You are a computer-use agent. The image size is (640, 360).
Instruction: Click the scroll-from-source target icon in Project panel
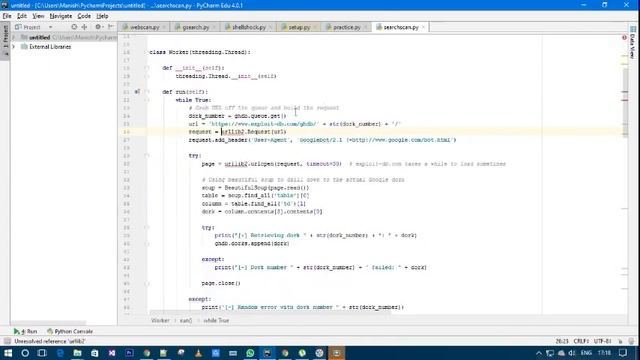74,27
